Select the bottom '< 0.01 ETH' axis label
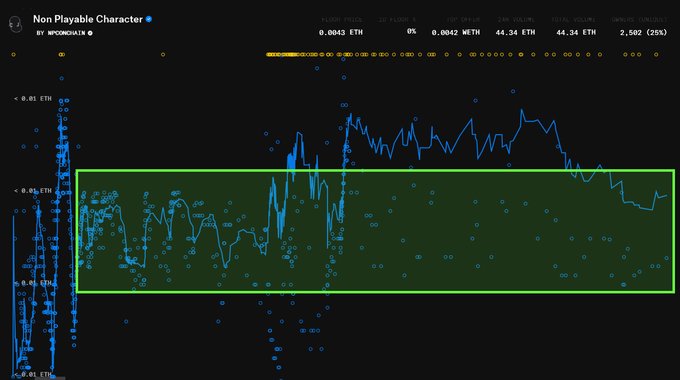This screenshot has width=680, height=380. pos(33,374)
